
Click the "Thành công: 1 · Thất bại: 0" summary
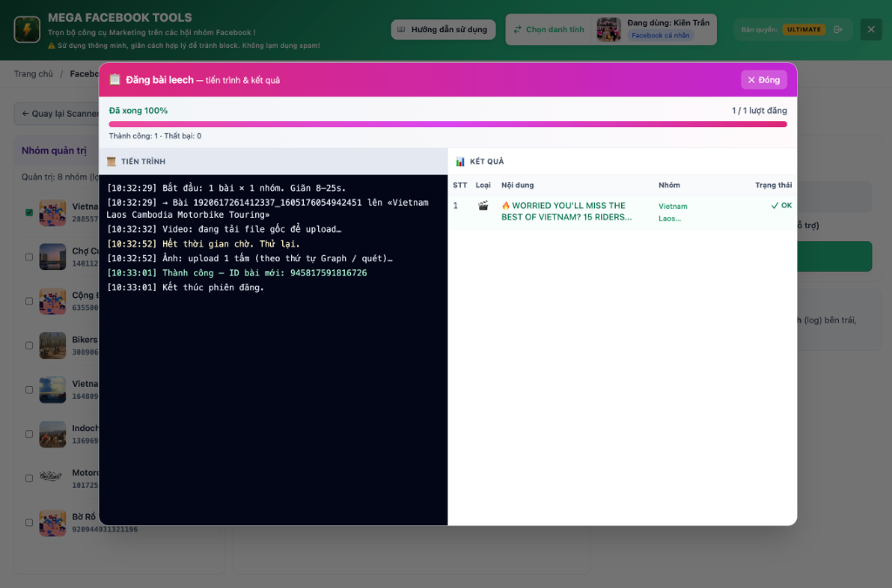155,136
